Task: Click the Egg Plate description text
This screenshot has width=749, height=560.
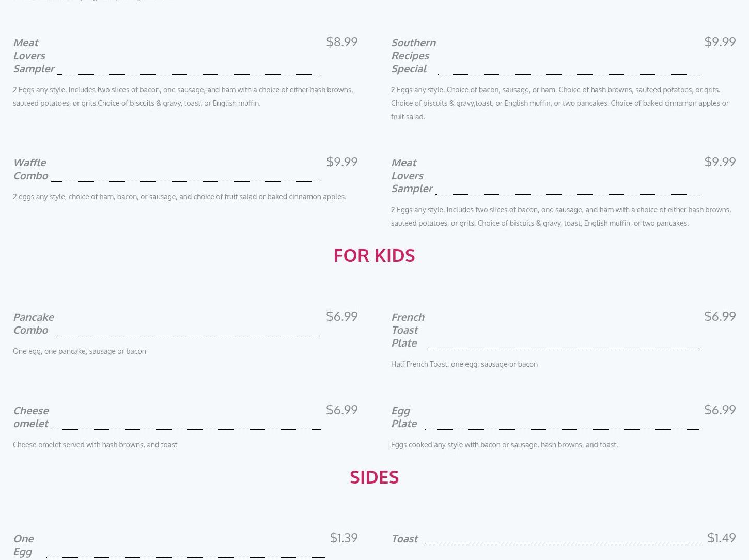Action: (504, 445)
